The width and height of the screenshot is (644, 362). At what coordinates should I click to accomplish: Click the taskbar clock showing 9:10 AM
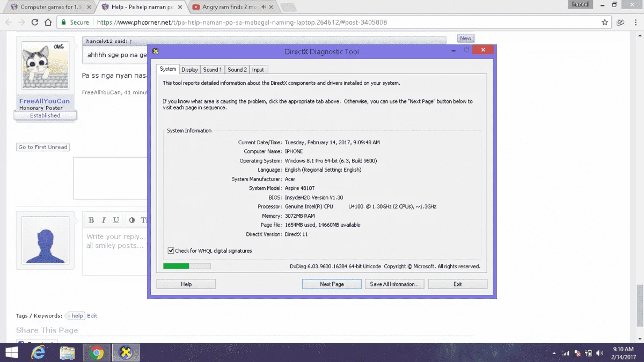click(623, 353)
